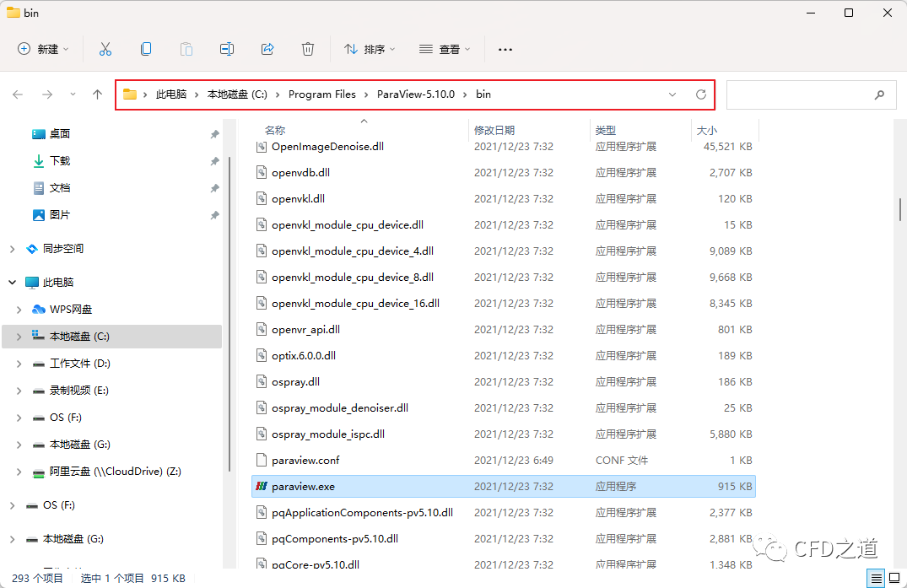The width and height of the screenshot is (907, 588).
Task: Sort files by 修改日期 column header
Action: pyautogui.click(x=494, y=131)
